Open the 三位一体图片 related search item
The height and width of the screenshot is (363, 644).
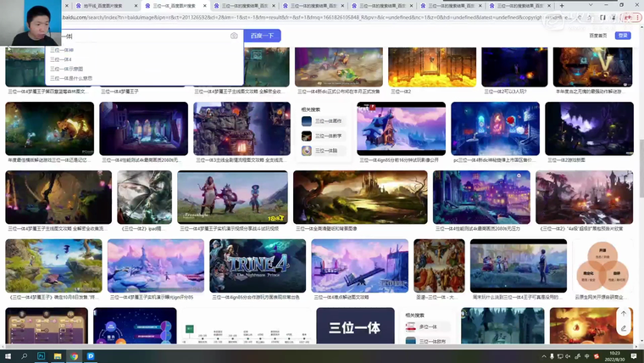tap(328, 121)
